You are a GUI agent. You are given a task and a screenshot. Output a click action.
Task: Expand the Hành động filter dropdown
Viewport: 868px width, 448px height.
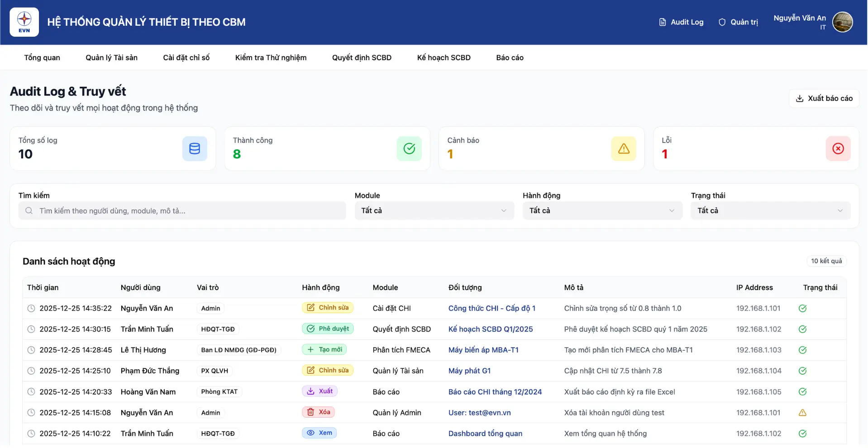pos(602,210)
